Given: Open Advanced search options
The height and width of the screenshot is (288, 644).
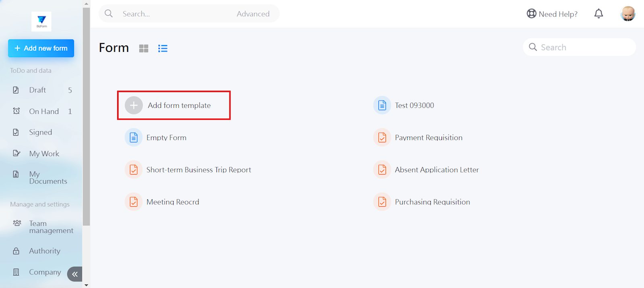Looking at the screenshot, I should (253, 14).
